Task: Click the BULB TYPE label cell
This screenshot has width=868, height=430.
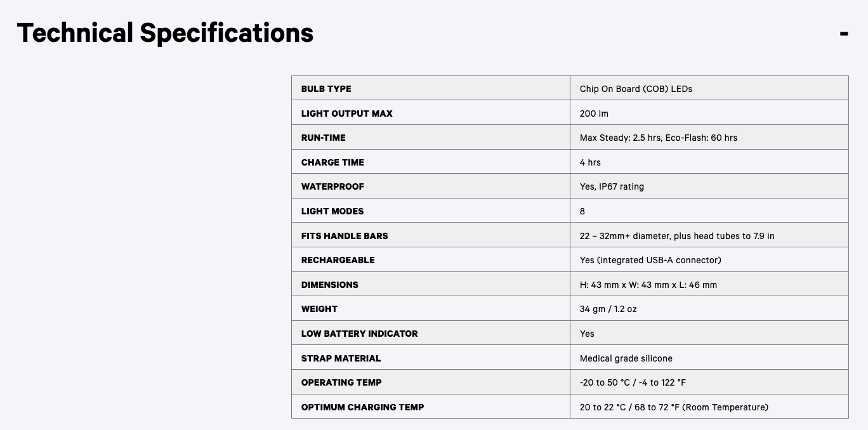Action: point(326,89)
